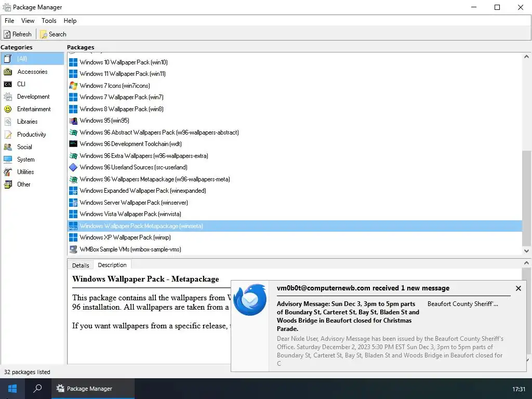This screenshot has width=532, height=399.
Task: Click the package list scroll down arrow
Action: point(526,251)
